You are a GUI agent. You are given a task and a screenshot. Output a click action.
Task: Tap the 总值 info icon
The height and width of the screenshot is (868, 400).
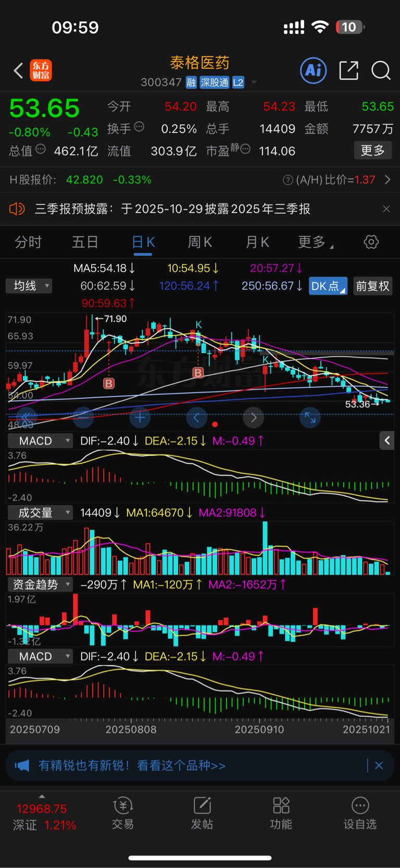point(41,150)
